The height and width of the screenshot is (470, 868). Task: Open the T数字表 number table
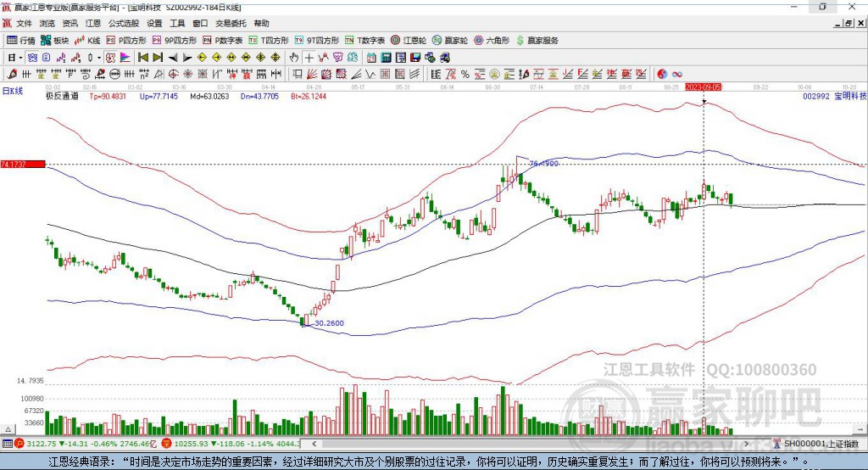364,41
